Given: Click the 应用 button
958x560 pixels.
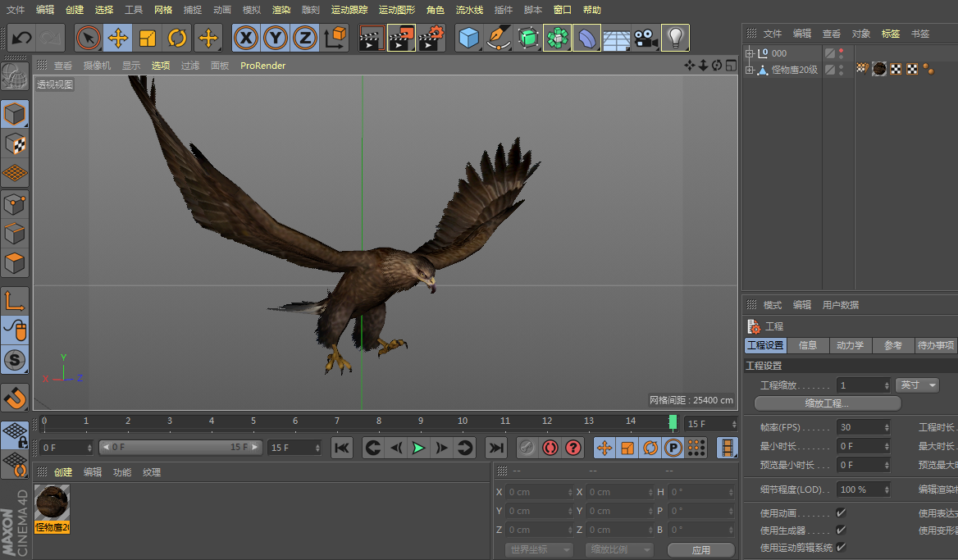Looking at the screenshot, I should tap(700, 549).
